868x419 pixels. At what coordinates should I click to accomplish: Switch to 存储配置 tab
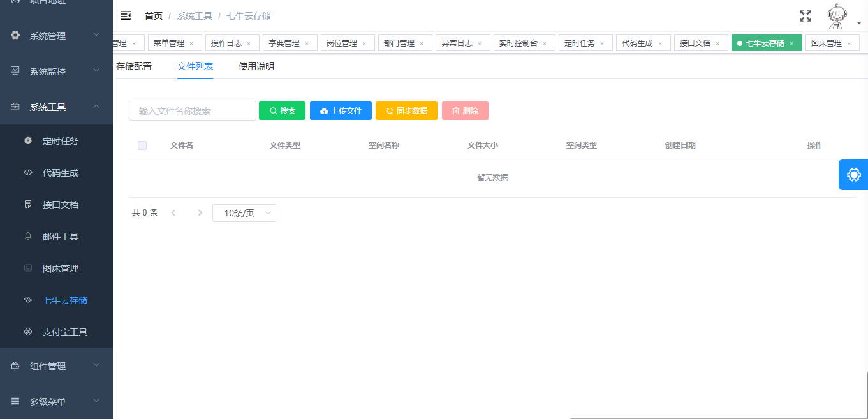134,66
